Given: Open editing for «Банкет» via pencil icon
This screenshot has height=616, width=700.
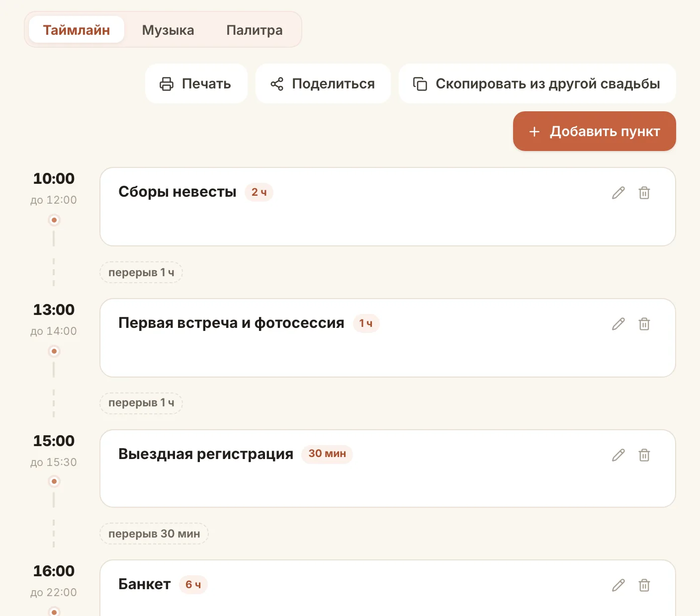Looking at the screenshot, I should coord(618,585).
